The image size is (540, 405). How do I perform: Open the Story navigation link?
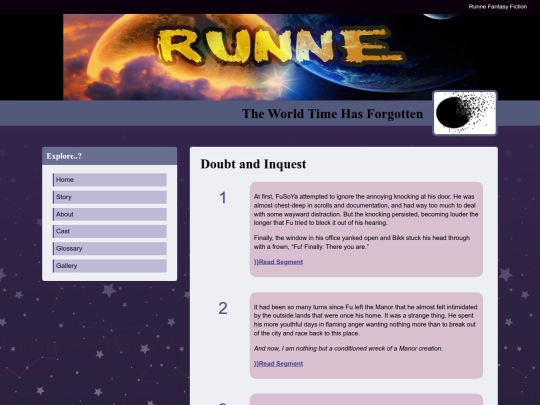coord(110,197)
